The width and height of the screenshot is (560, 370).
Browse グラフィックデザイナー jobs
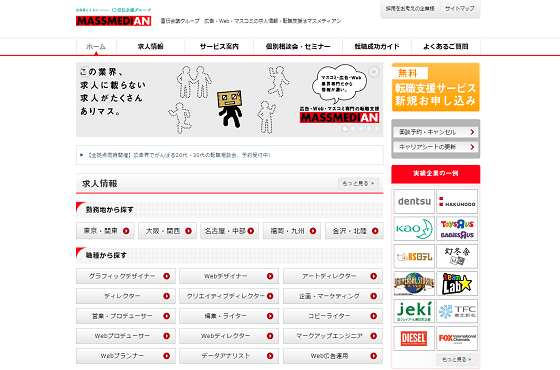point(126,276)
